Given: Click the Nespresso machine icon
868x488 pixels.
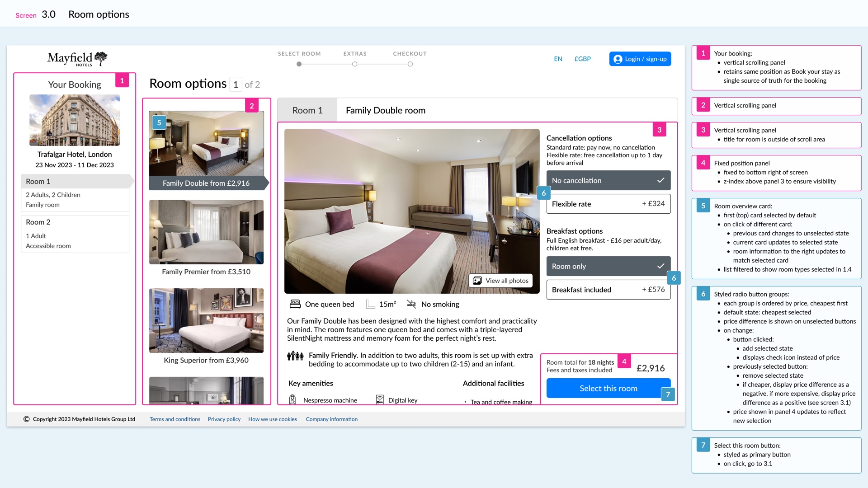Looking at the screenshot, I should [292, 399].
